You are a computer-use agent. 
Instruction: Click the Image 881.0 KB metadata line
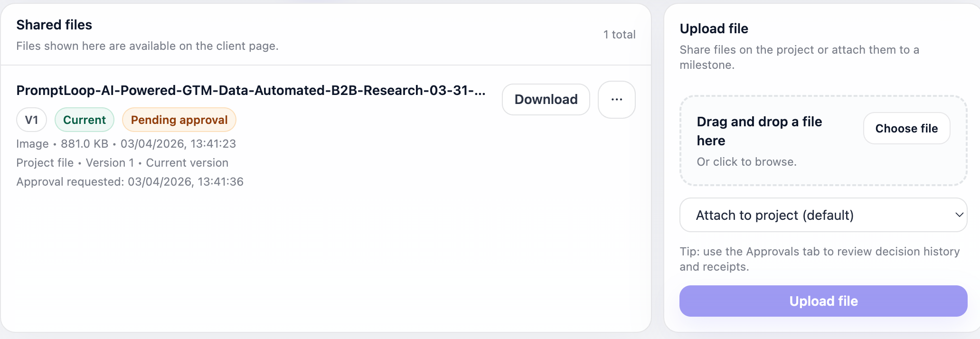126,144
